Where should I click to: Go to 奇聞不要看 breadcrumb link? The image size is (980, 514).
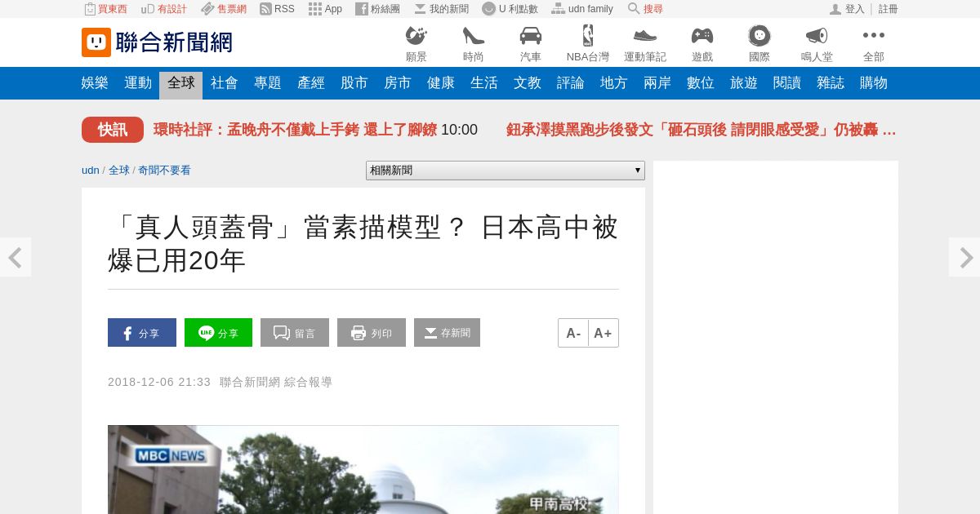(x=164, y=171)
